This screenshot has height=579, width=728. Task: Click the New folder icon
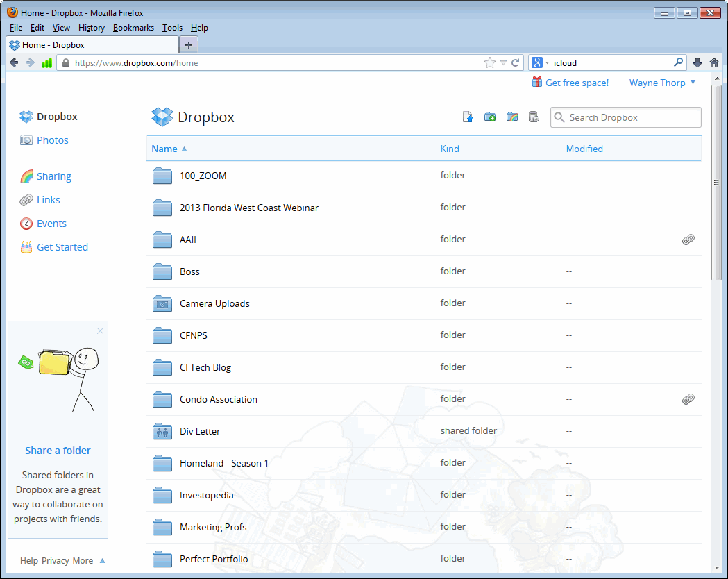[x=490, y=117]
